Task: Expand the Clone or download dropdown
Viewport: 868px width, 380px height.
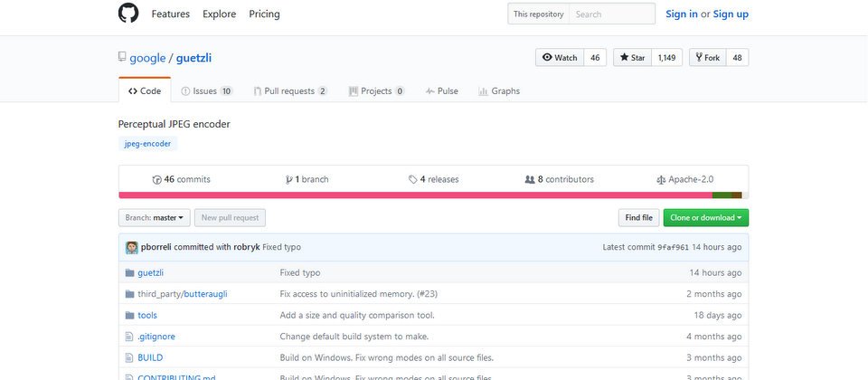Action: (706, 218)
